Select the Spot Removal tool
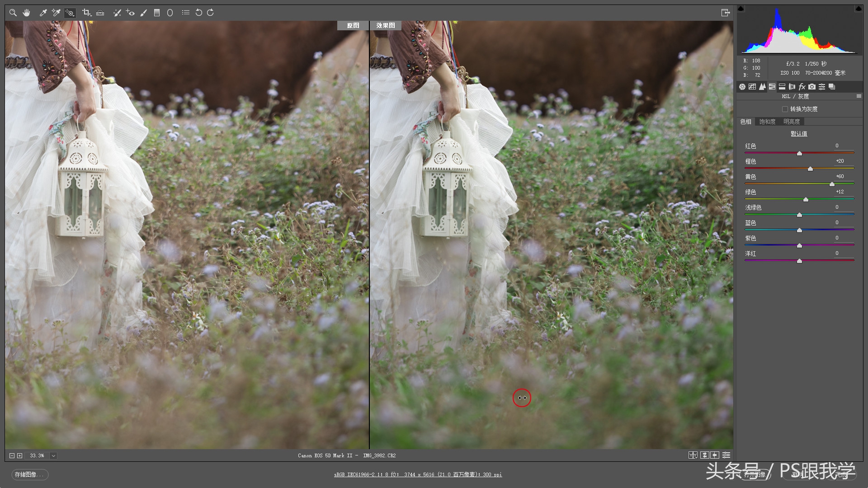The height and width of the screenshot is (488, 868). pos(117,13)
